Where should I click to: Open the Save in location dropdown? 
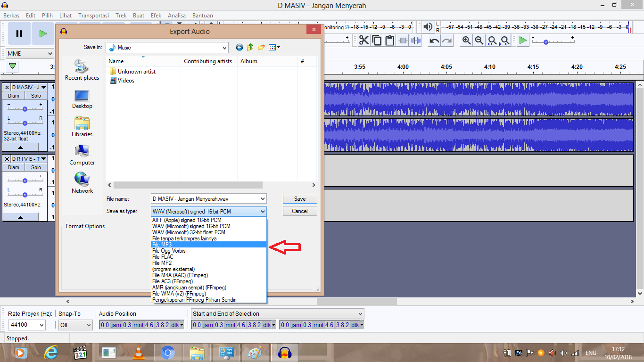point(224,48)
